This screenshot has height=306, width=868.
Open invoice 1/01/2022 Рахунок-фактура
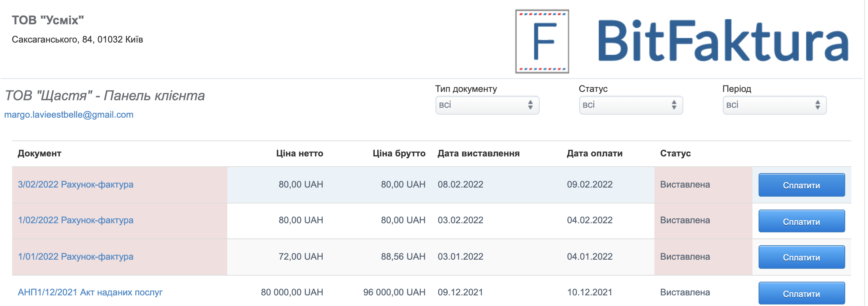pos(76,257)
